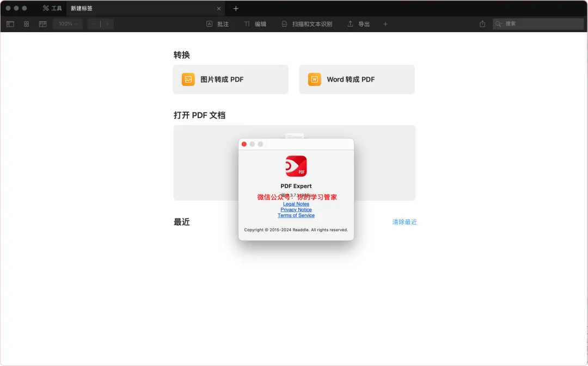Click the orange image conversion icon
Image resolution: width=588 pixels, height=366 pixels.
coord(188,79)
